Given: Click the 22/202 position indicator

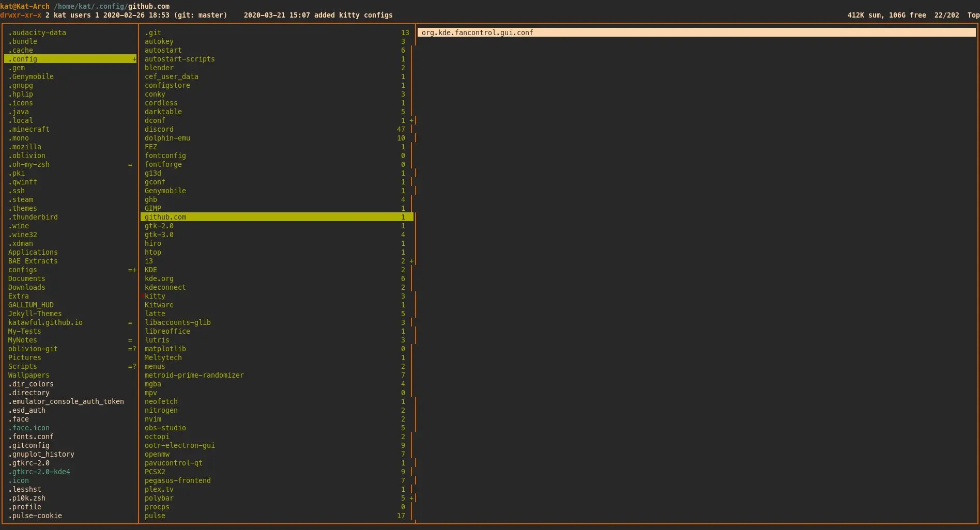Looking at the screenshot, I should point(946,15).
